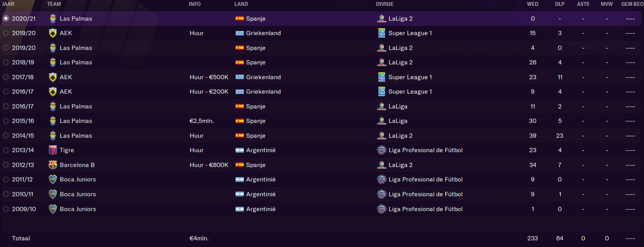The height and width of the screenshot is (247, 644).
Task: Click the AEK club badge in 2019/20 row
Action: [x=53, y=33]
